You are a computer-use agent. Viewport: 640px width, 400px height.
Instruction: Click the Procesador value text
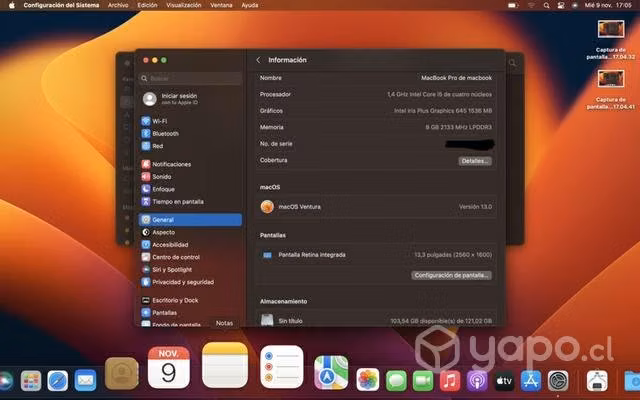click(x=439, y=94)
